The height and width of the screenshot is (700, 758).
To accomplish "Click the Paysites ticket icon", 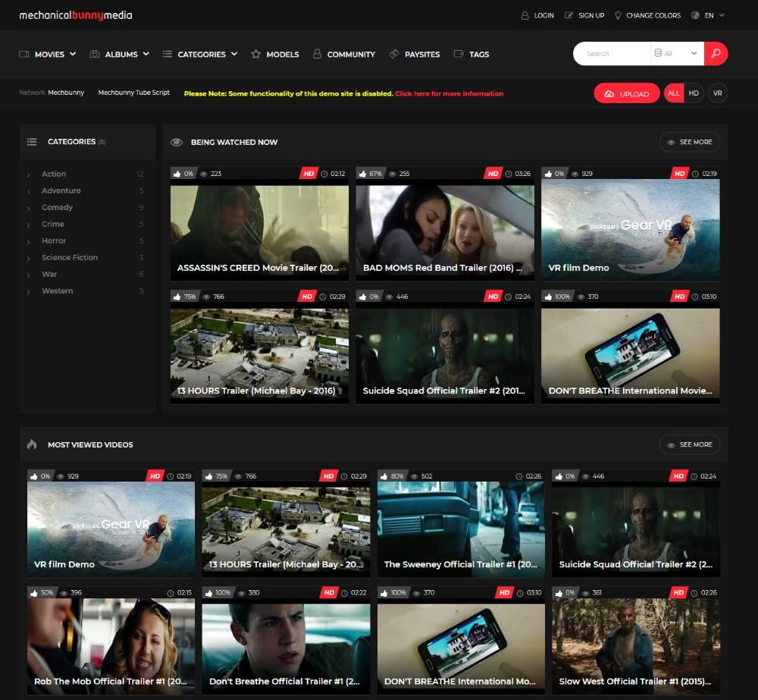I will (394, 54).
